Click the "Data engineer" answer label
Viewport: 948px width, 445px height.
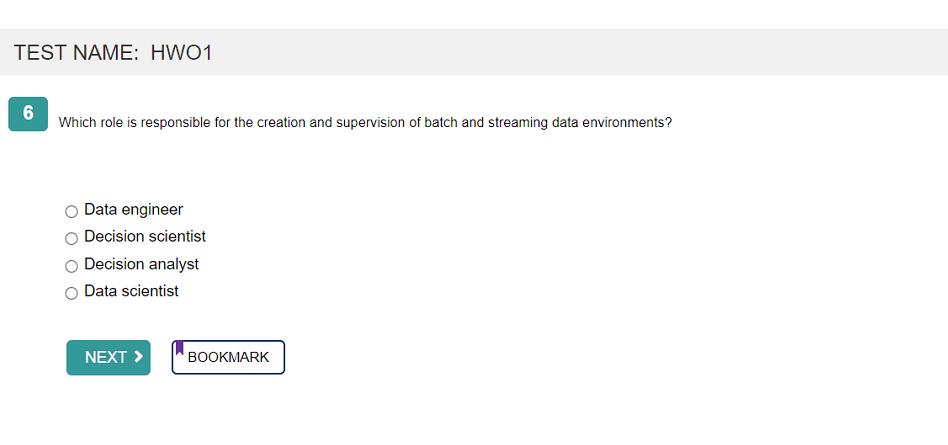coord(133,210)
